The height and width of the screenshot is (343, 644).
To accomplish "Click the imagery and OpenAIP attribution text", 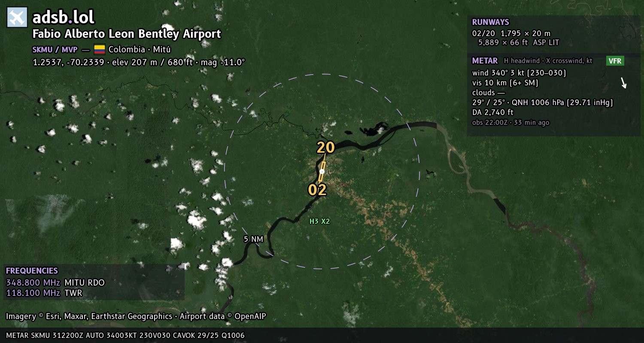I will 136,316.
